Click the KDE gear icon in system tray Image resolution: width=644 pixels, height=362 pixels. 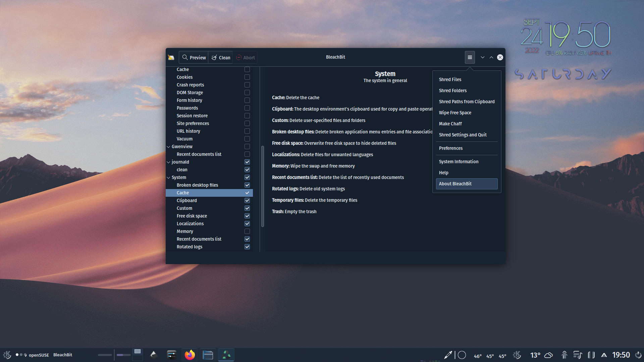click(517, 355)
